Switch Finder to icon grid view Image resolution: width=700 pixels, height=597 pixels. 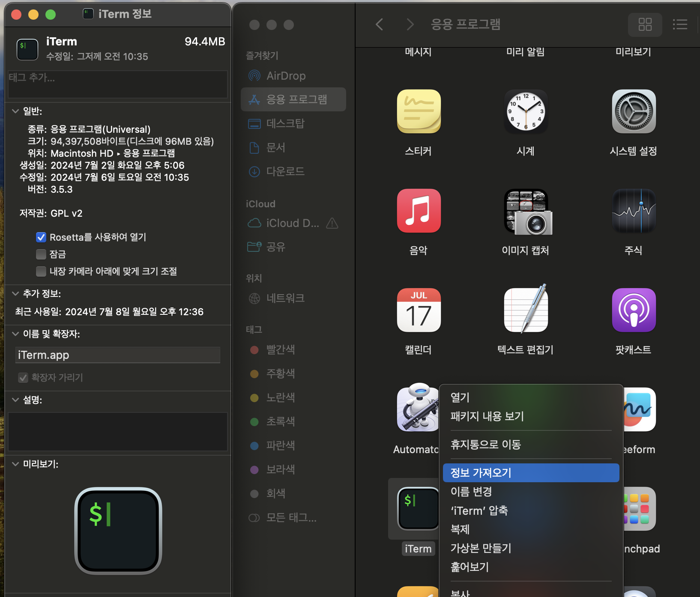coord(645,24)
